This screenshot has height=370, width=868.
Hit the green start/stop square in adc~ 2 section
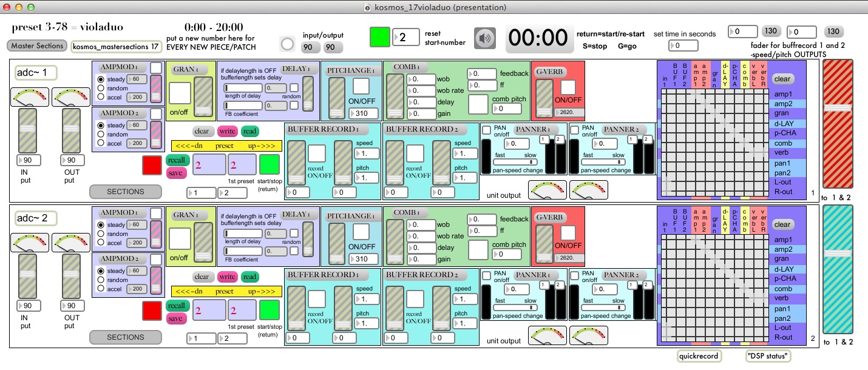pos(270,311)
